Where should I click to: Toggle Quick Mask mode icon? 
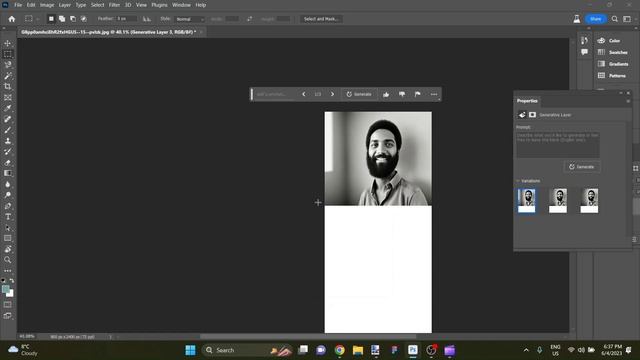pos(8,304)
